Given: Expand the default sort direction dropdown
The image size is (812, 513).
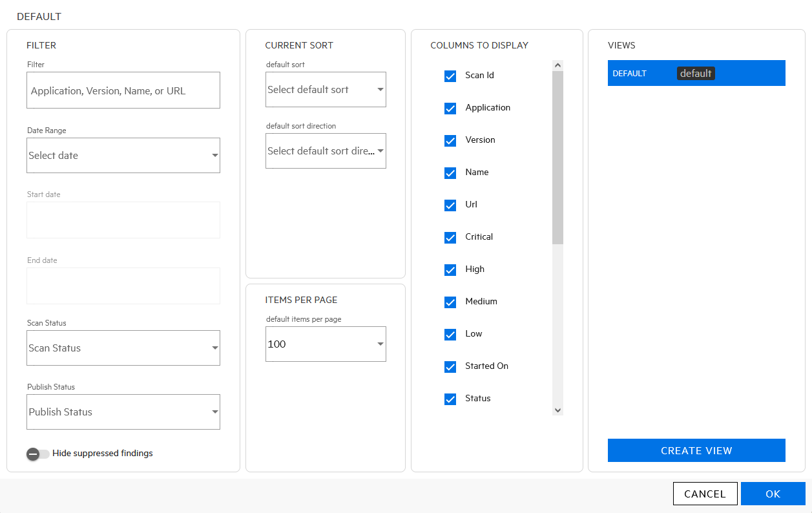Looking at the screenshot, I should tap(326, 151).
